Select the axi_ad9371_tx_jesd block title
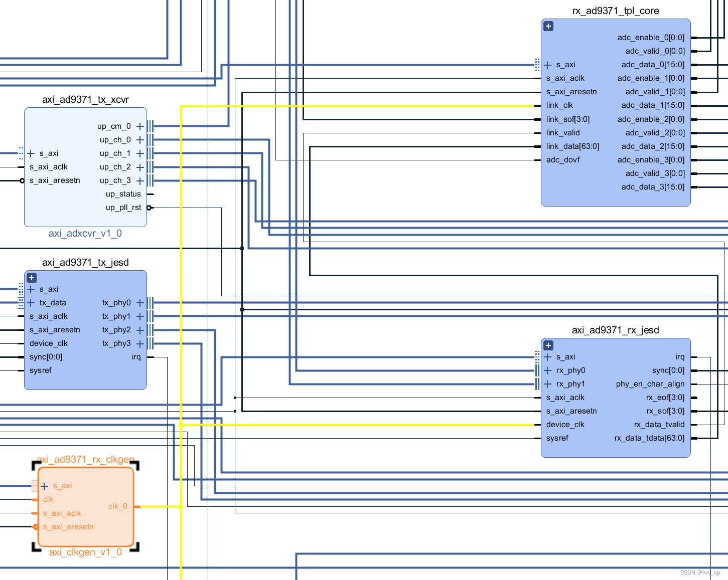 click(x=85, y=262)
